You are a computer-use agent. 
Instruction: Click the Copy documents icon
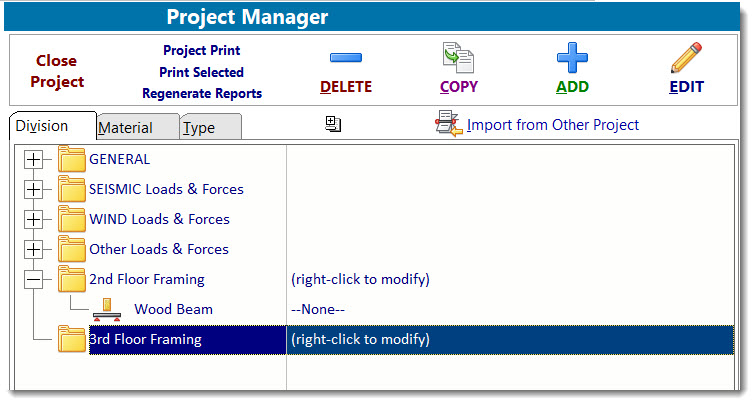(457, 59)
